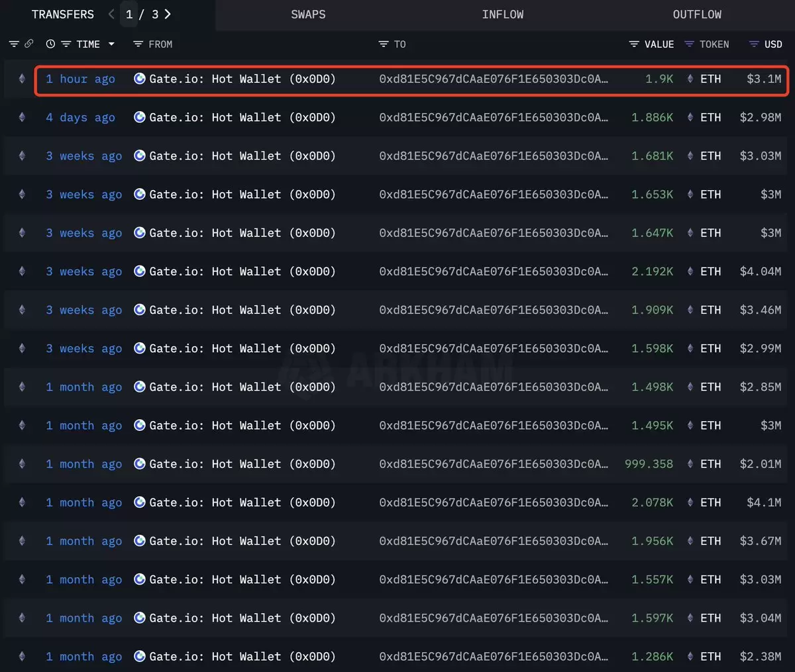The width and height of the screenshot is (795, 672).
Task: Click ETH token icon in the $4.1M row
Action: tap(690, 503)
